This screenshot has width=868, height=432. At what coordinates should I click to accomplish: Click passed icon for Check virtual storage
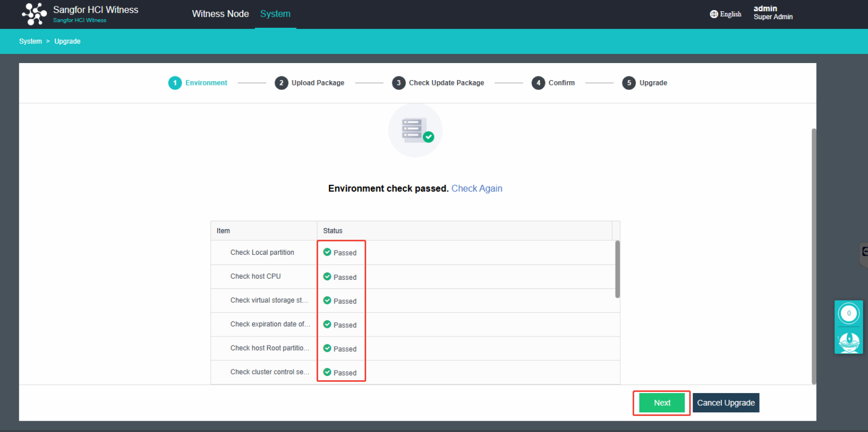(327, 301)
